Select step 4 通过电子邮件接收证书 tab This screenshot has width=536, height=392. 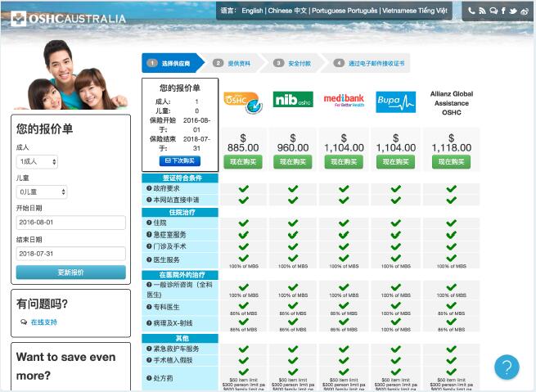pyautogui.click(x=366, y=63)
